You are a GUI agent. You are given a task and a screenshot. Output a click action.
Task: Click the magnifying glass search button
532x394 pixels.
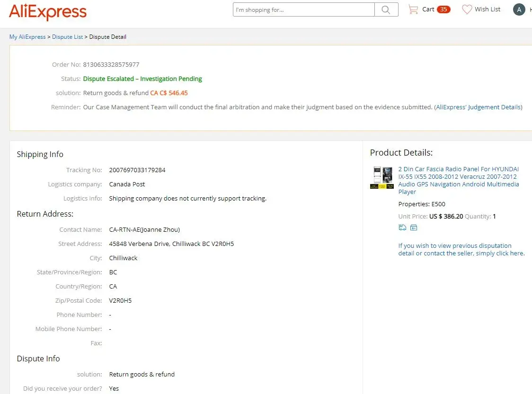pos(386,9)
